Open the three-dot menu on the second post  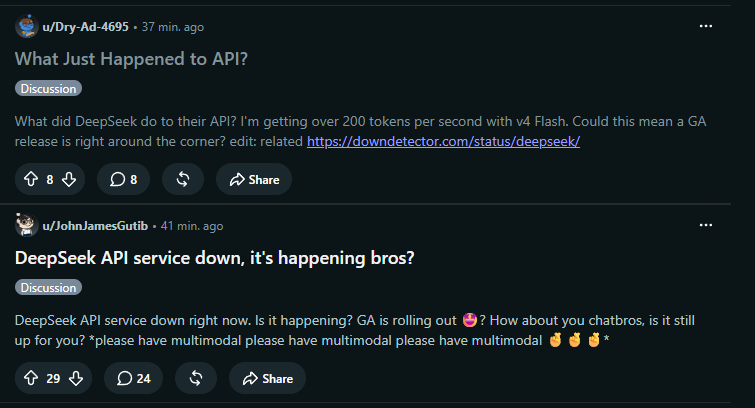pyautogui.click(x=706, y=225)
